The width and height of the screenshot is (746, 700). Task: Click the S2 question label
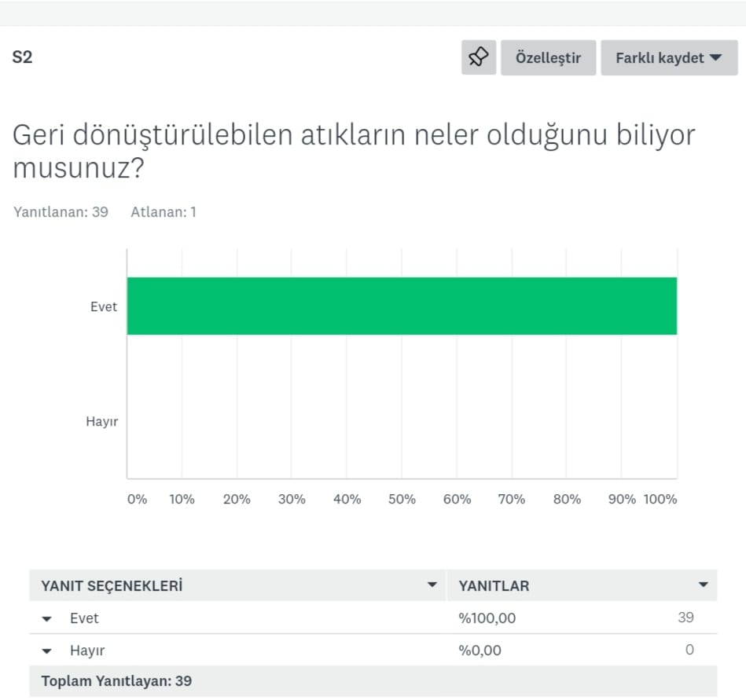[22, 57]
